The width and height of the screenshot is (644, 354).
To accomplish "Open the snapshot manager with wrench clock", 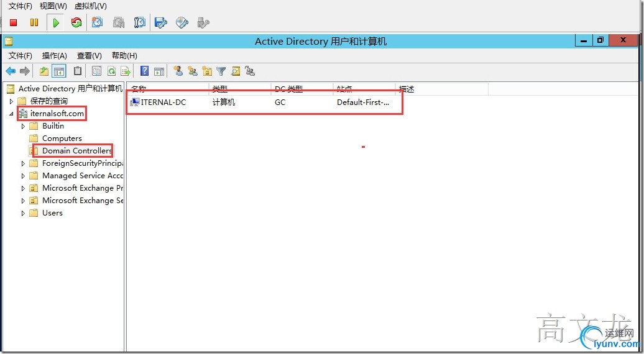I will pyautogui.click(x=140, y=22).
